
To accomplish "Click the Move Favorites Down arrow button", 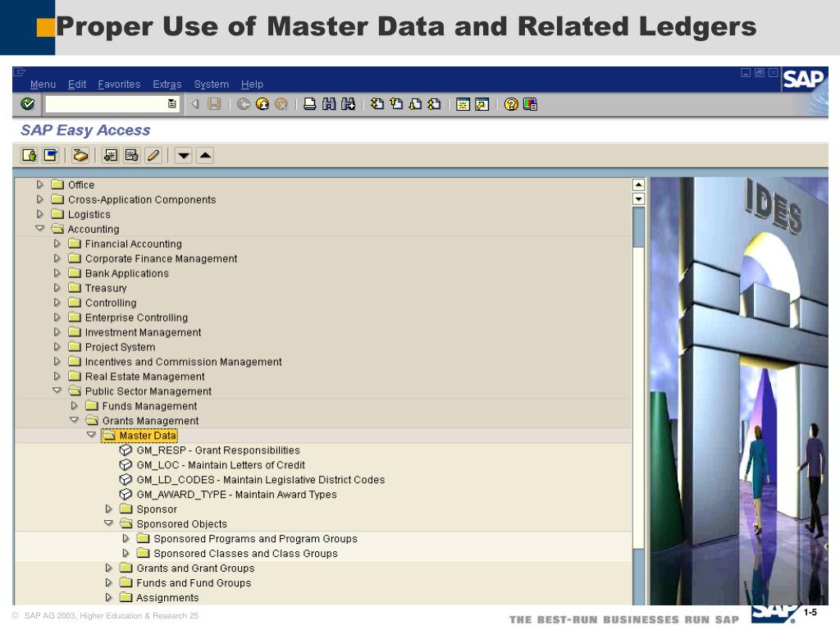I will pyautogui.click(x=183, y=155).
